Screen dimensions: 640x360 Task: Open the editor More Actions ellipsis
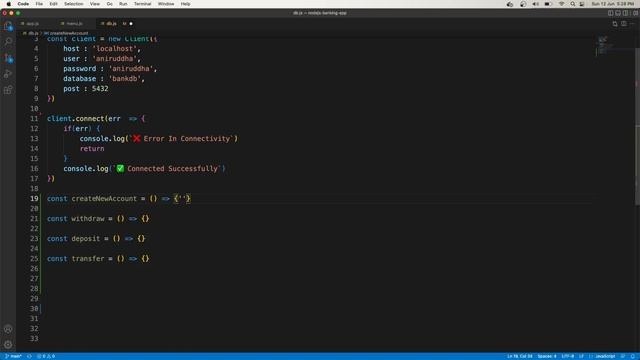click(632, 24)
